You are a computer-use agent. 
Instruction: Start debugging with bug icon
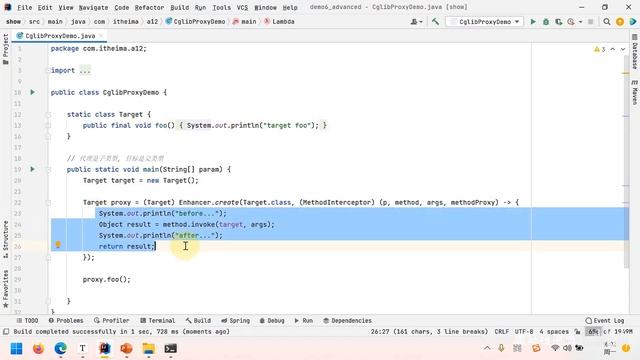pyautogui.click(x=546, y=22)
